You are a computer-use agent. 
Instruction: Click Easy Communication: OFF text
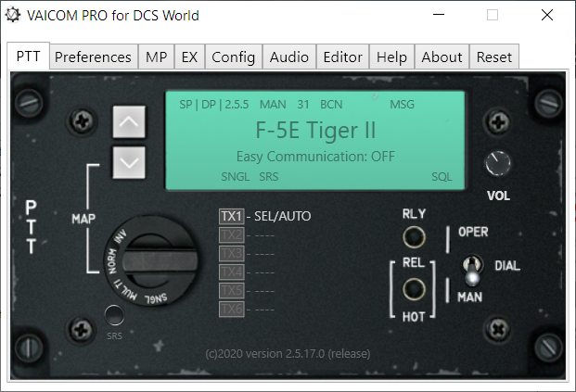tap(315, 157)
